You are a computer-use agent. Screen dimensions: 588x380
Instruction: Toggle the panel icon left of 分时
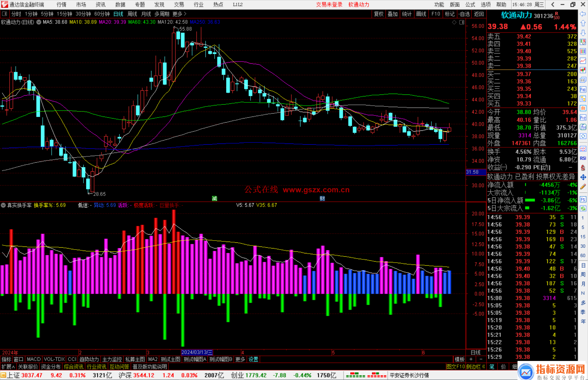pyautogui.click(x=5, y=14)
